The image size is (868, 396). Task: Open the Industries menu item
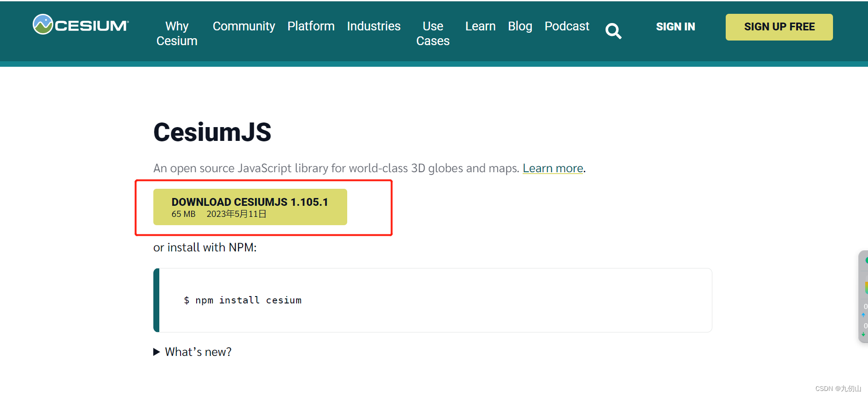click(373, 26)
